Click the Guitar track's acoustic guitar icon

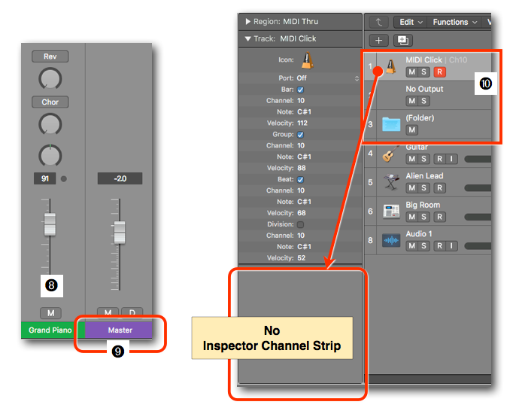tap(389, 154)
